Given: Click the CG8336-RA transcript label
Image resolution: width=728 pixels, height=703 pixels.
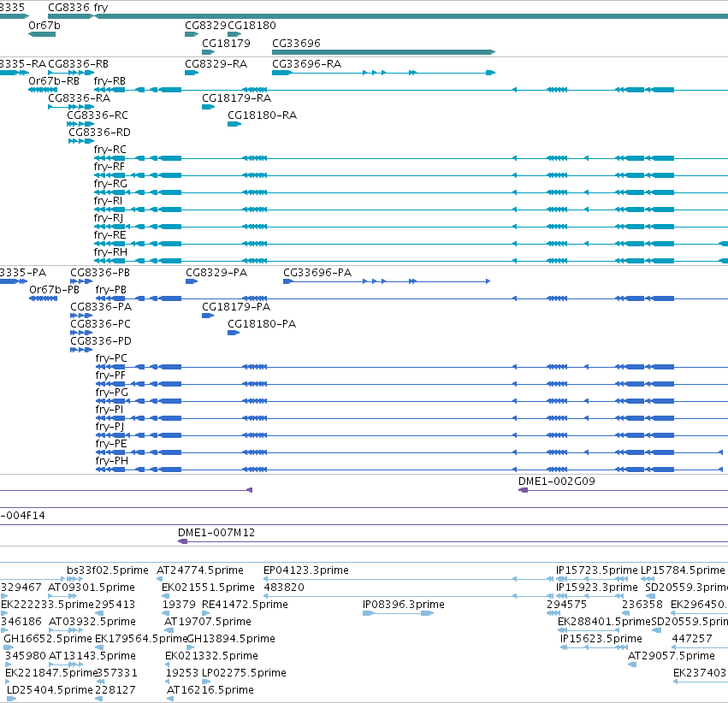Looking at the screenshot, I should [80, 97].
